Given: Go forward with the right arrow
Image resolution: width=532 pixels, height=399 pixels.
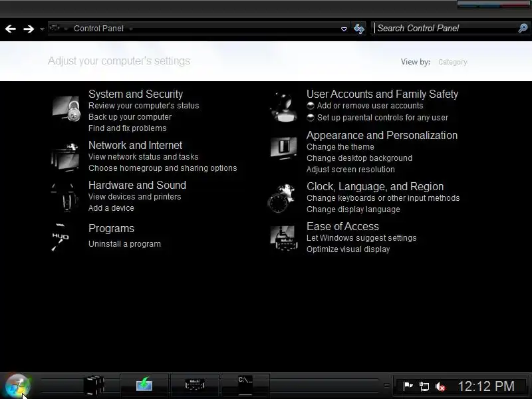Looking at the screenshot, I should (x=29, y=29).
